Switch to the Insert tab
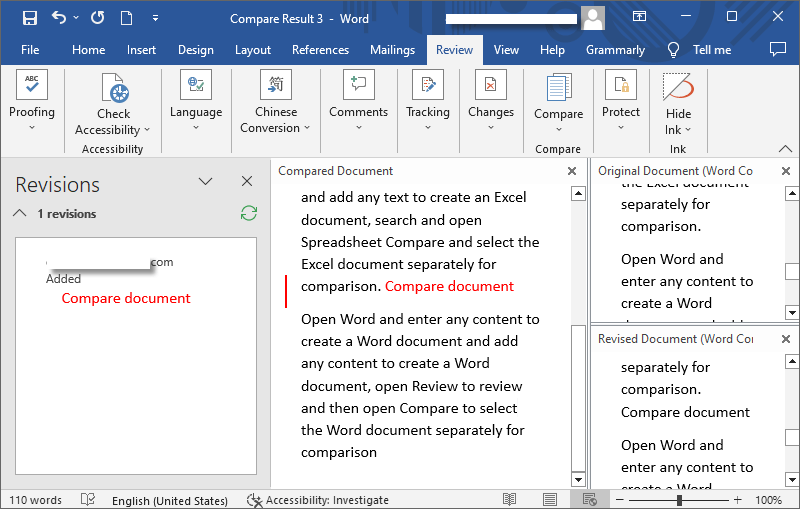This screenshot has height=509, width=800. [141, 50]
